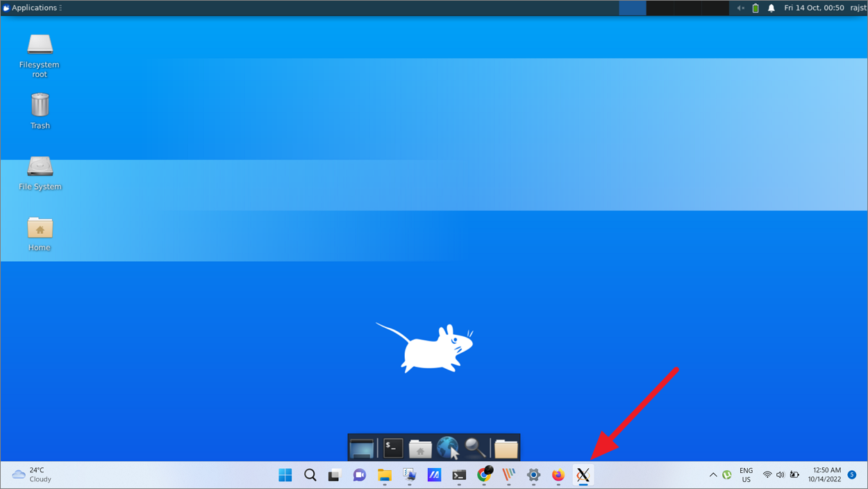Launch the Web Browser globe in Xfce dock
The height and width of the screenshot is (489, 868).
[448, 449]
